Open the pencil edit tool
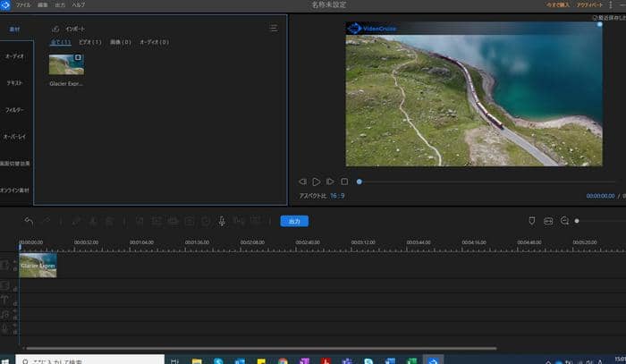This screenshot has width=626, height=364. click(76, 221)
